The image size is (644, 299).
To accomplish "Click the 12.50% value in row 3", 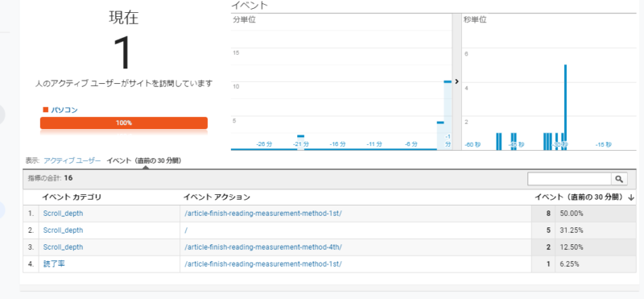I will click(x=571, y=247).
